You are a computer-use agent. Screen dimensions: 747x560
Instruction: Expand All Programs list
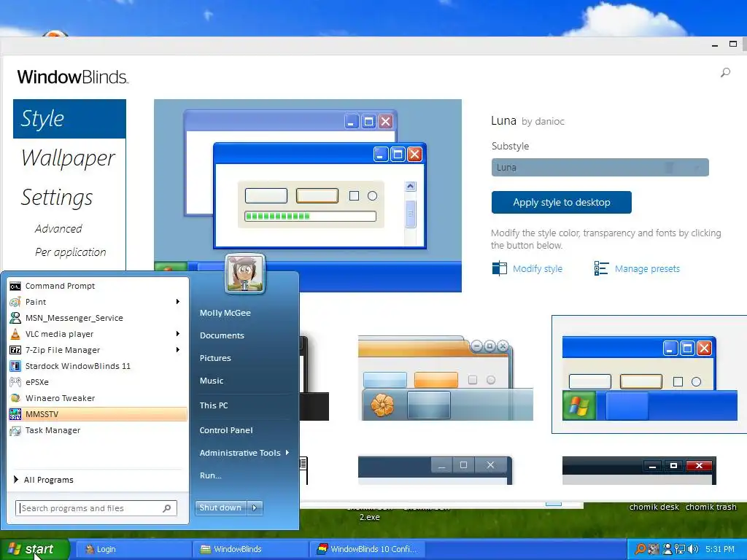click(44, 480)
